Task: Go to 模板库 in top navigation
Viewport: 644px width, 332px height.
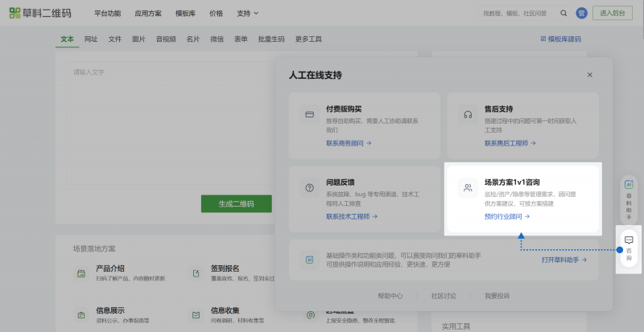Action: [185, 13]
